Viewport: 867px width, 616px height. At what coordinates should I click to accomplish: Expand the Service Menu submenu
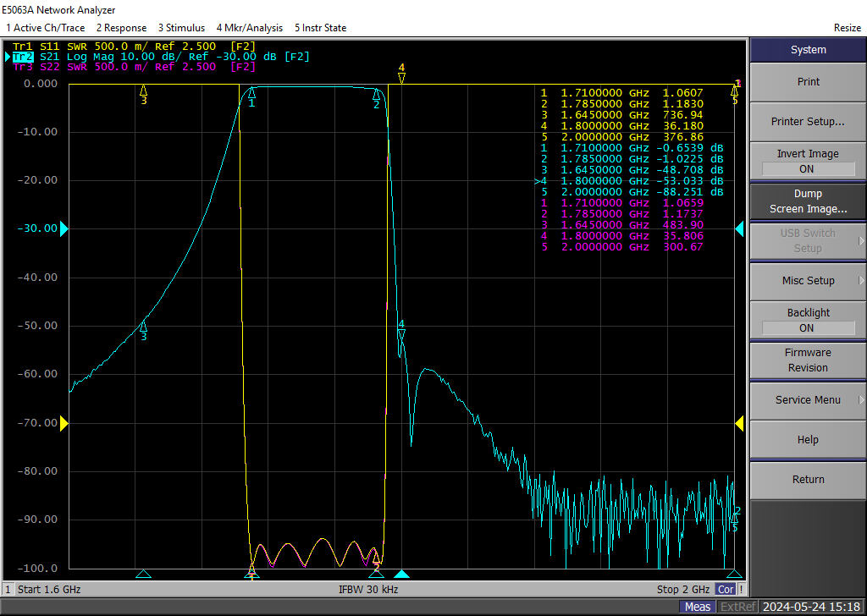point(808,400)
